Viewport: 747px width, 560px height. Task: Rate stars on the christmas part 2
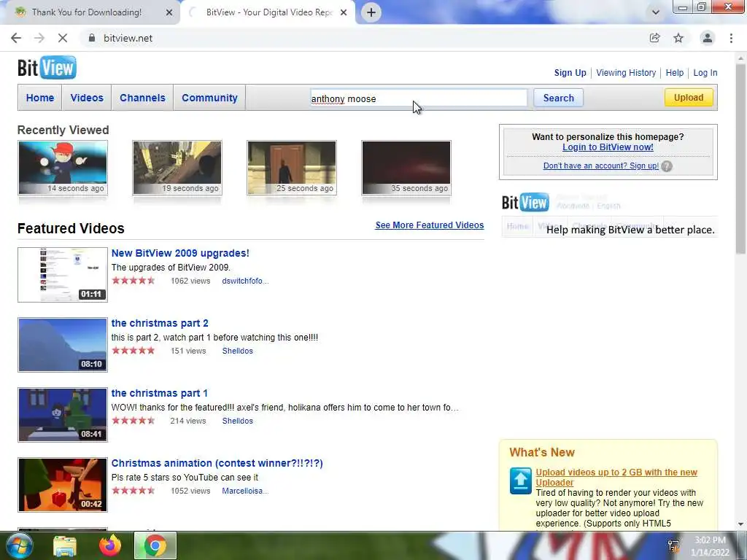133,351
